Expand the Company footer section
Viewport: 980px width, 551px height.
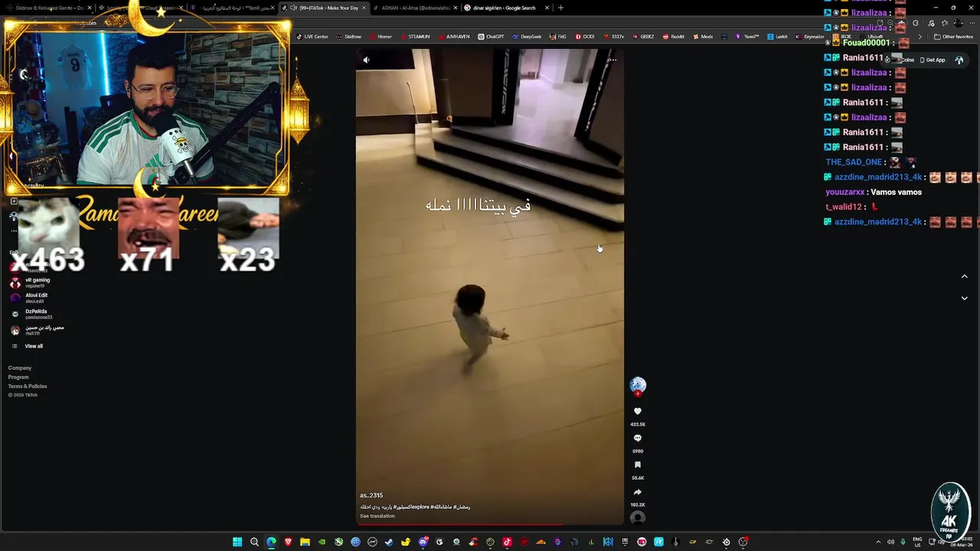(x=20, y=368)
